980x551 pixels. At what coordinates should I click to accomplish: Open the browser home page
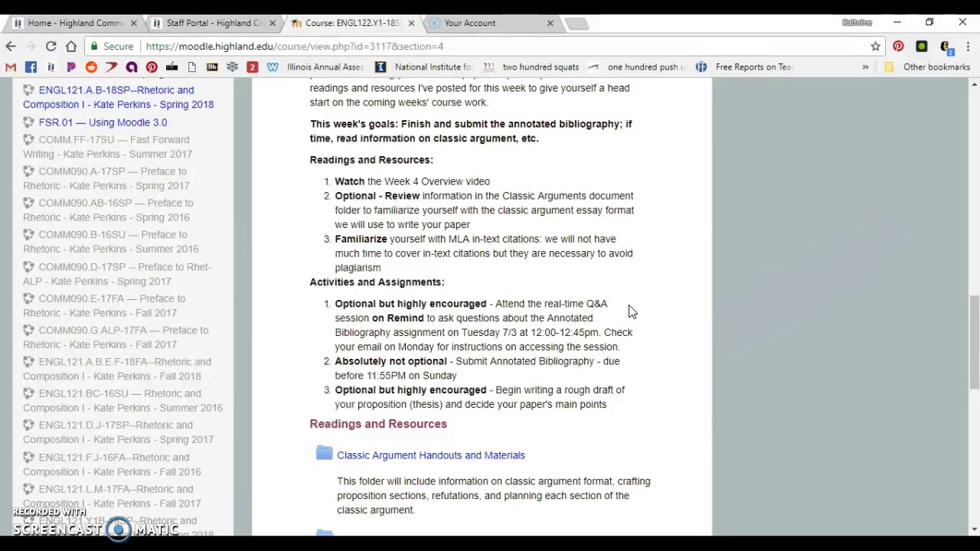pos(71,47)
